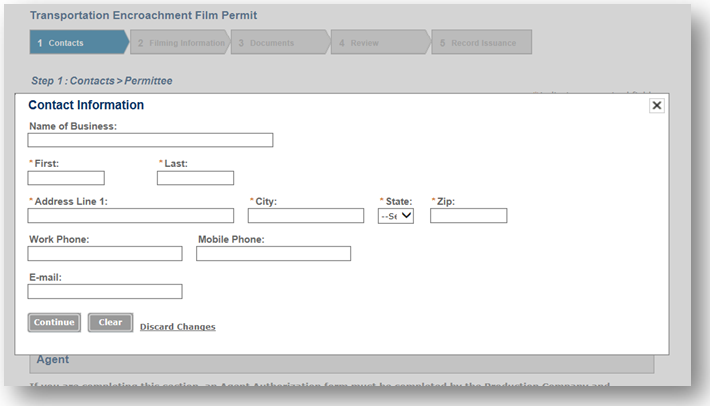
Task: Click the Name of Business field
Action: [150, 140]
